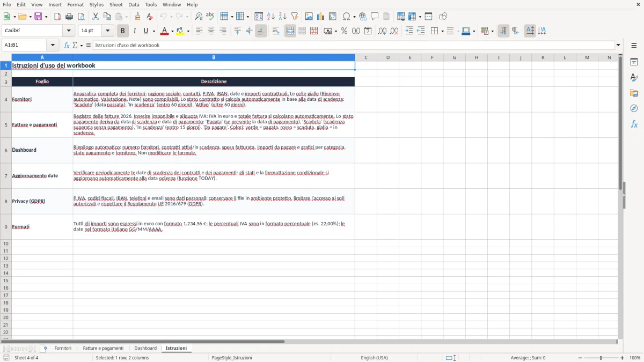Insert an image
This screenshot has height=362, width=644.
pos(309,17)
